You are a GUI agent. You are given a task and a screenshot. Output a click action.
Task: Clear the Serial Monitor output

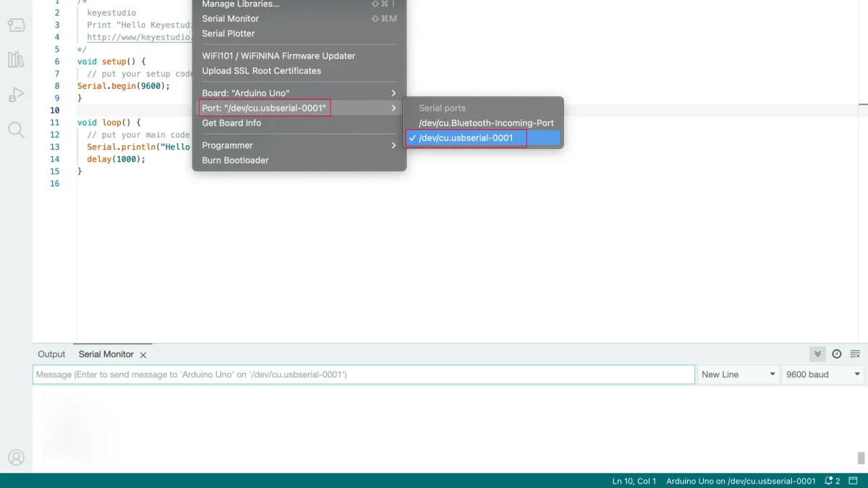point(855,354)
